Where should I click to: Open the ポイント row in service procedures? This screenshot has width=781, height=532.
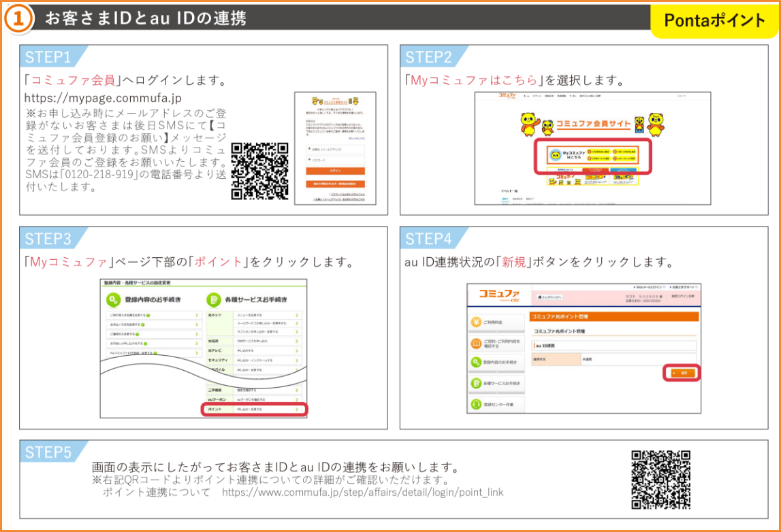tap(255, 409)
